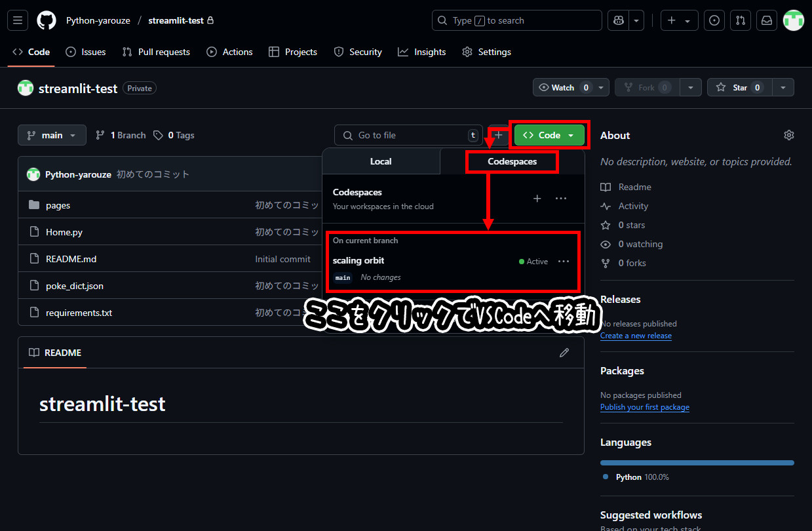Click the 0 stars link

(x=623, y=225)
